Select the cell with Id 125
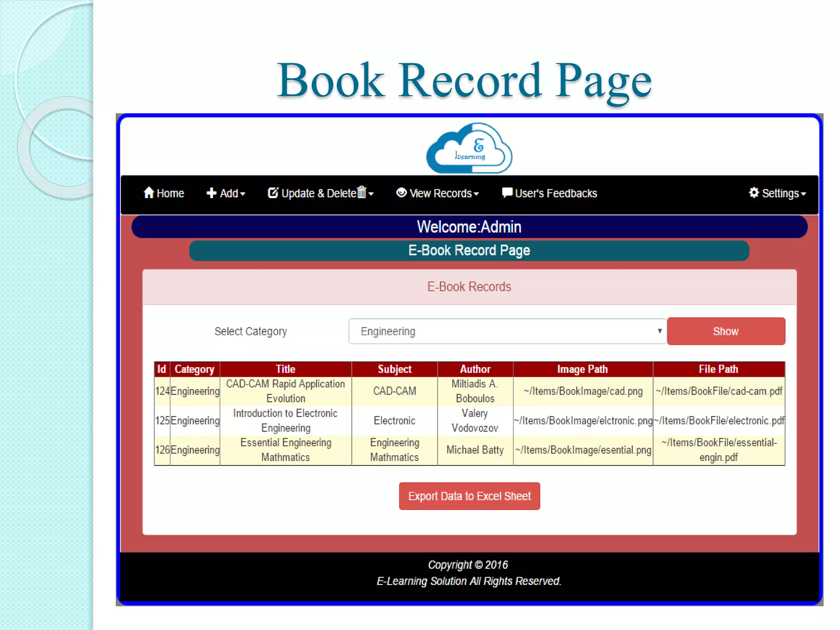 pyautogui.click(x=162, y=421)
